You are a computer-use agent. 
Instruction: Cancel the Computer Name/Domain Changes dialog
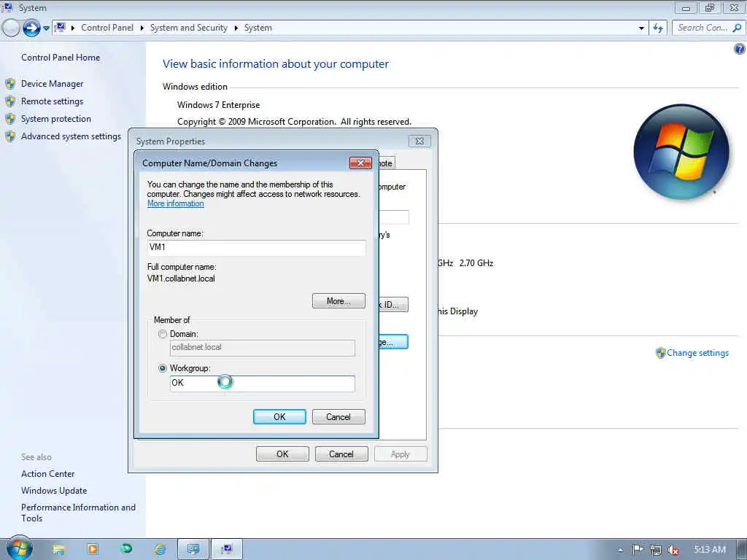[338, 416]
